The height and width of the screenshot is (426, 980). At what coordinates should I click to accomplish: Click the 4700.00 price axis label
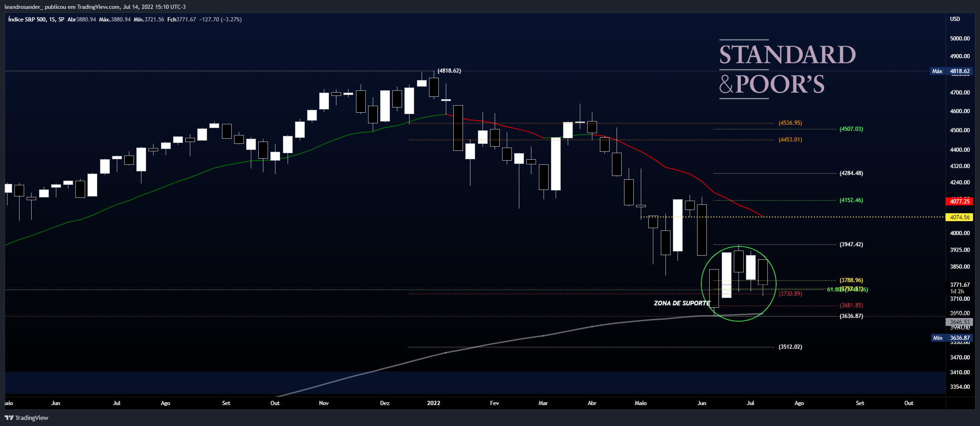point(960,93)
